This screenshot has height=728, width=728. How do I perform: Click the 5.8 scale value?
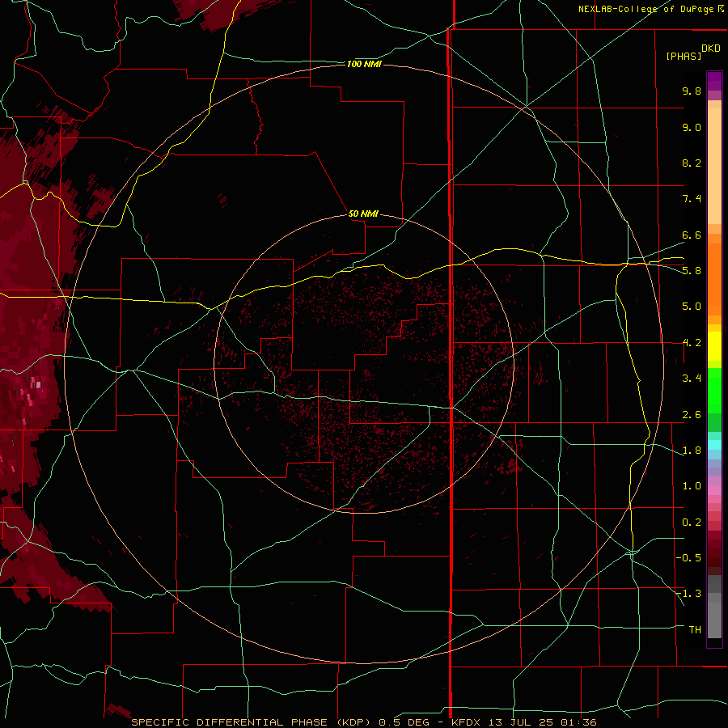point(692,271)
